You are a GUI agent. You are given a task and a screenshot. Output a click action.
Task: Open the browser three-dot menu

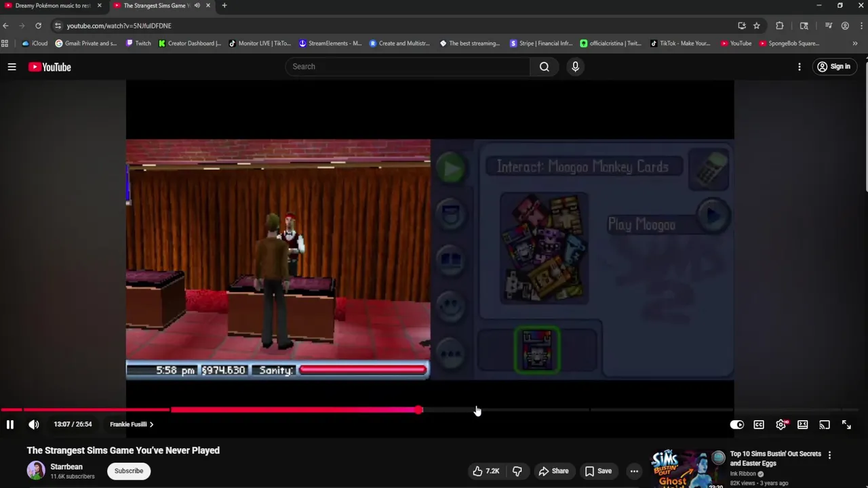pos(861,26)
